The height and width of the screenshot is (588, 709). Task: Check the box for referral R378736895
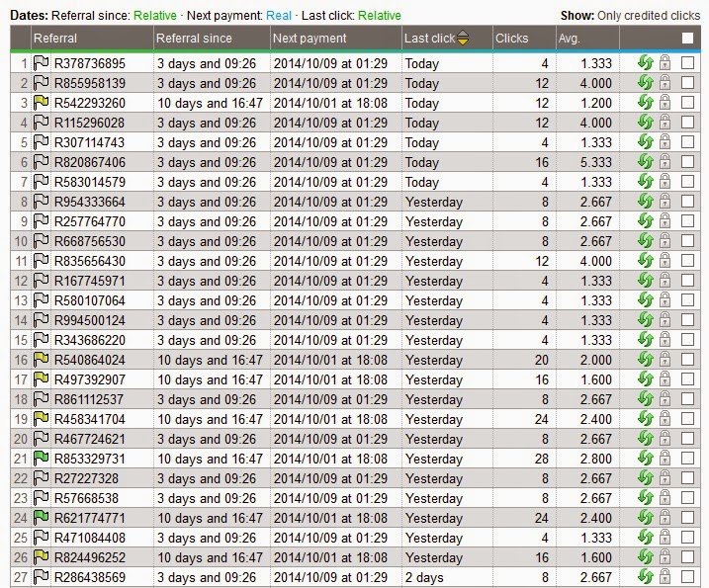click(687, 63)
